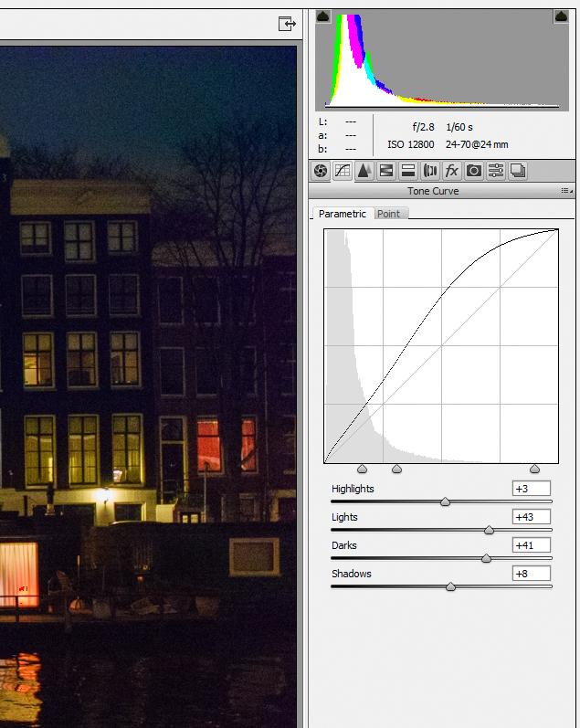This screenshot has width=580, height=728.
Task: Open the Presets panel icon
Action: point(495,171)
